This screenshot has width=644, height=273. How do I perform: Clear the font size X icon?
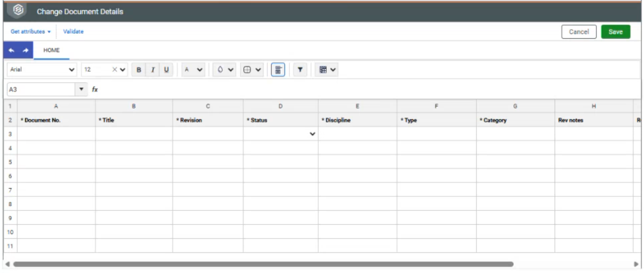point(115,70)
